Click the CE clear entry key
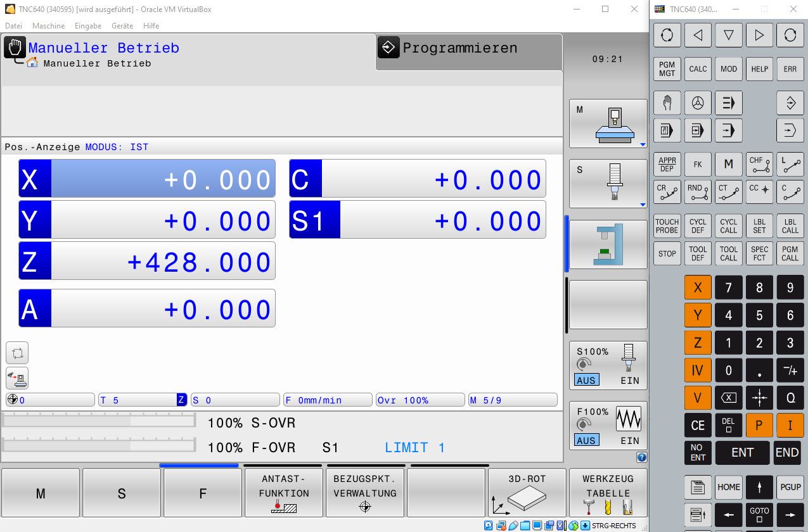Viewport: 808px width, 532px height. coord(698,426)
